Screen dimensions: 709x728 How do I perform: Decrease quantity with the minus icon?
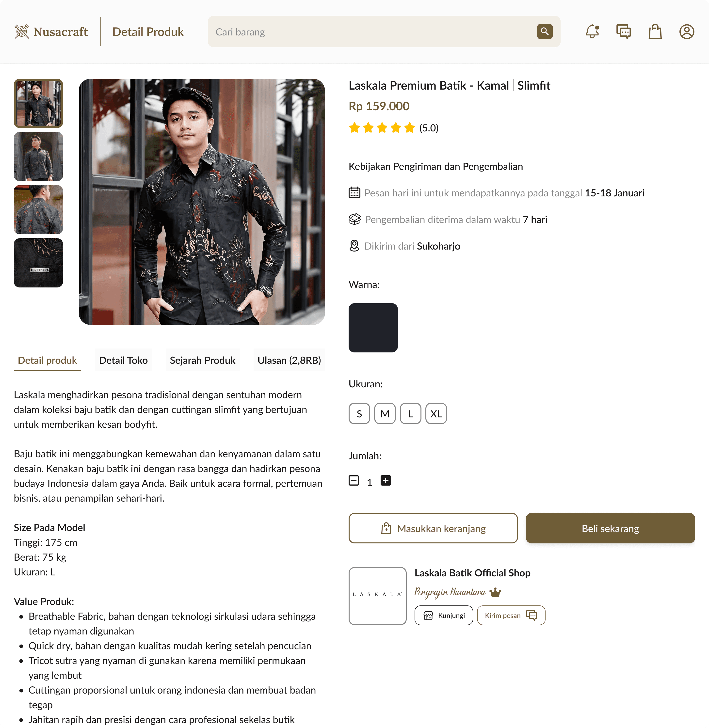[354, 480]
